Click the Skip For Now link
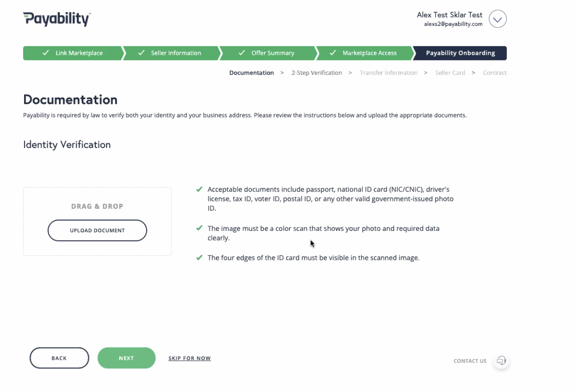 (x=190, y=358)
